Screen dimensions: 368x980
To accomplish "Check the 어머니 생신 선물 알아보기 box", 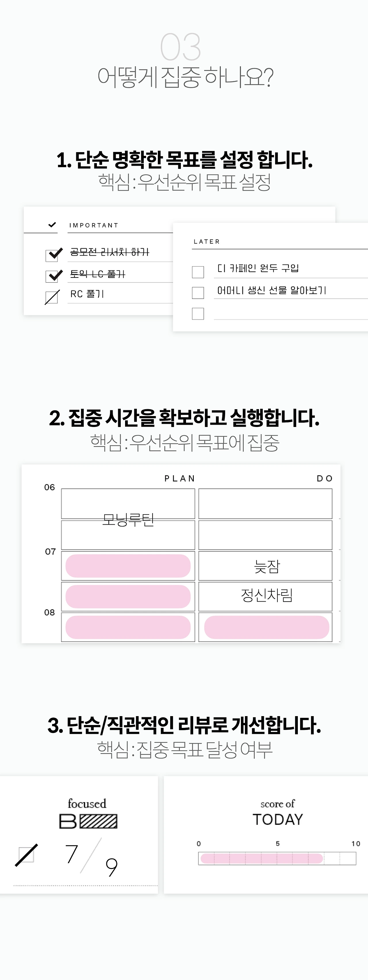I will tap(198, 293).
